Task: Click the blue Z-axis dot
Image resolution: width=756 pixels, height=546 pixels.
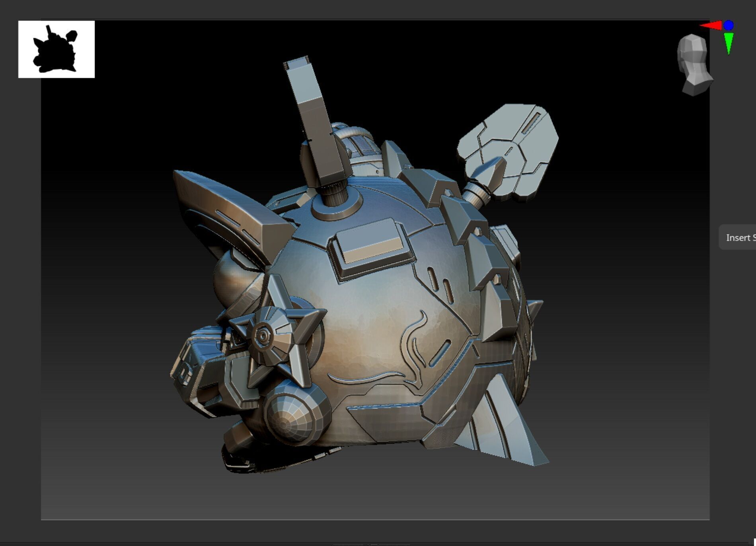Action: [729, 25]
